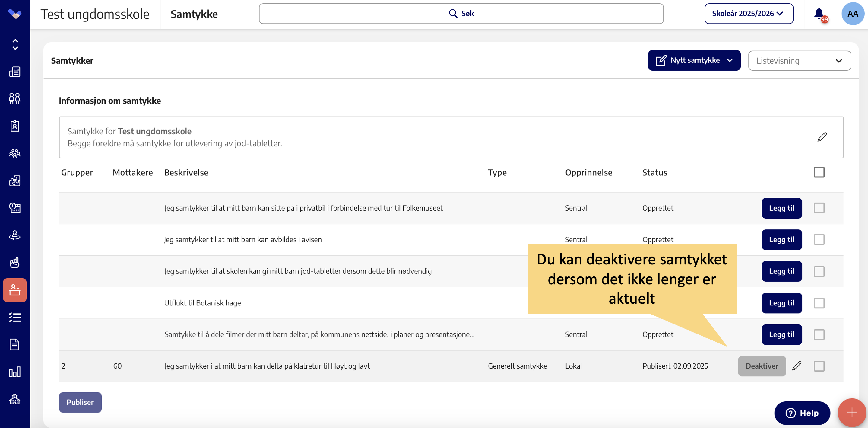Check the box for the dele filmer consent row
Image resolution: width=868 pixels, height=428 pixels.
[x=819, y=334]
